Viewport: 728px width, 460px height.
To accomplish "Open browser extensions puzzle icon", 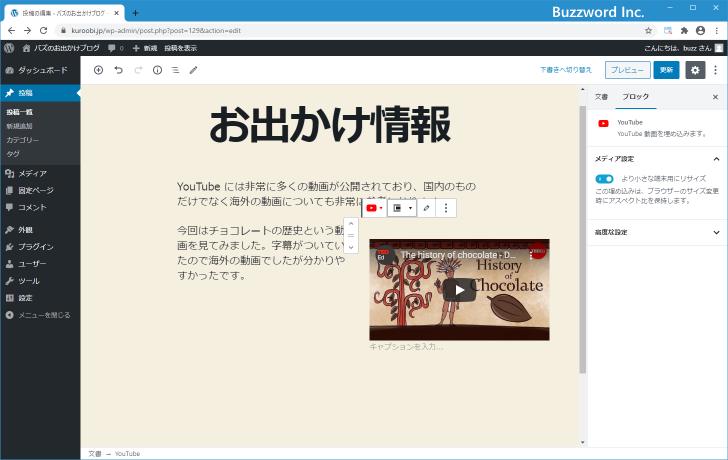I will (684, 31).
